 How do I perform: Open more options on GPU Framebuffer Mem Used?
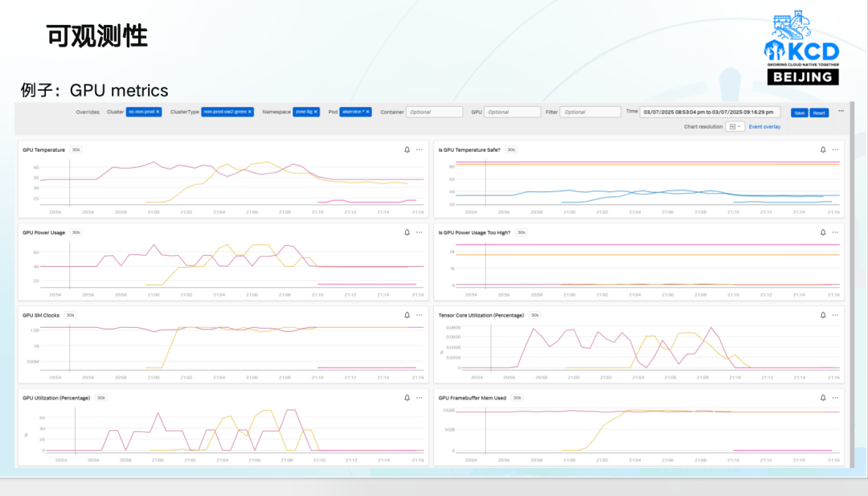(x=835, y=398)
